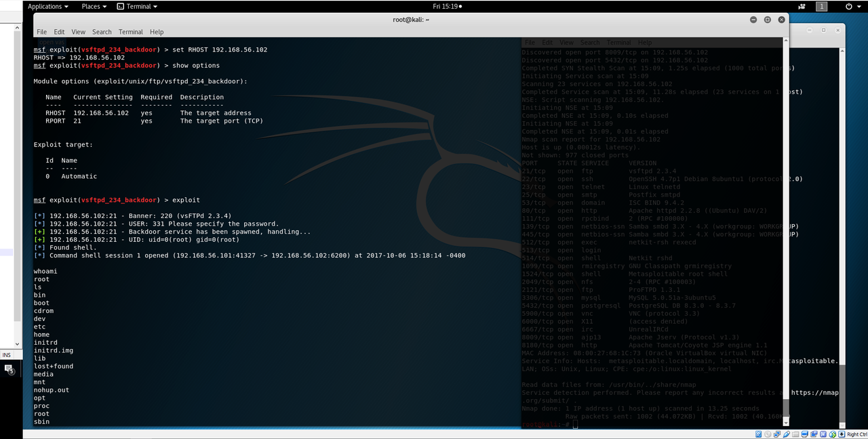The image size is (868, 439).
Task: Click the "8180/tcp open http" Apache Tomcat row
Action: [x=644, y=345]
